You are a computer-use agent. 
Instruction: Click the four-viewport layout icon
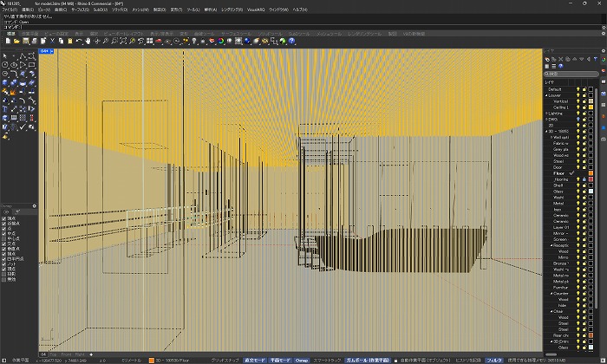(150, 41)
